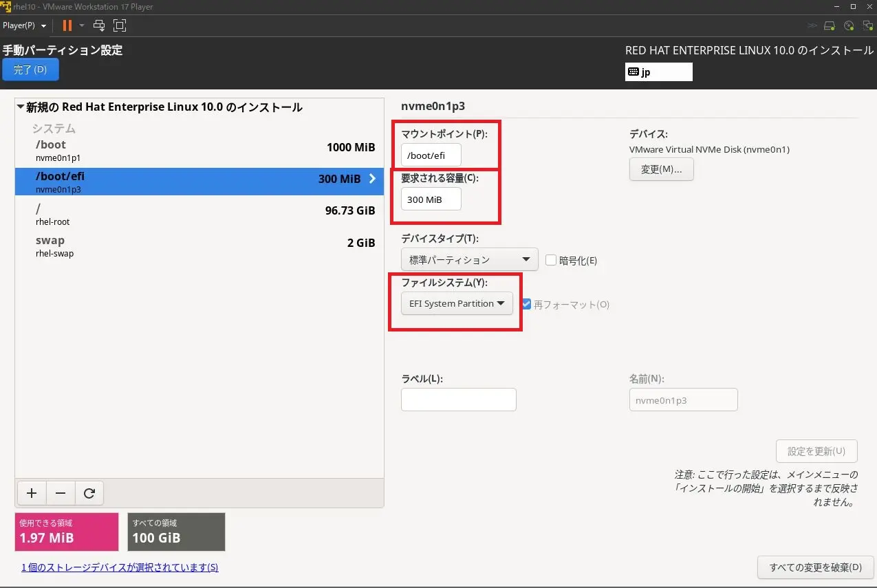The width and height of the screenshot is (877, 588).
Task: Click the hard disk device status icon
Action: 830,25
